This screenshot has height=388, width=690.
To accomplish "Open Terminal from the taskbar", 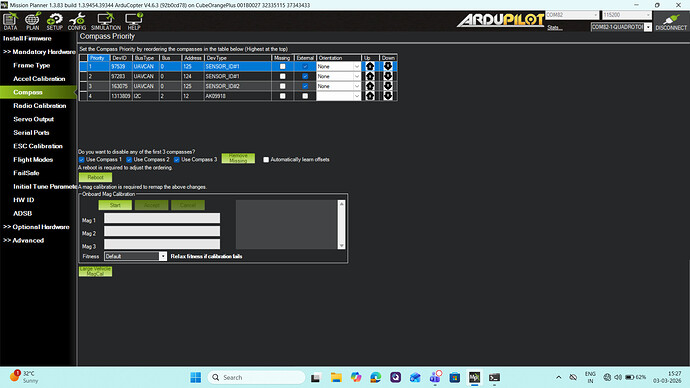I will (494, 377).
